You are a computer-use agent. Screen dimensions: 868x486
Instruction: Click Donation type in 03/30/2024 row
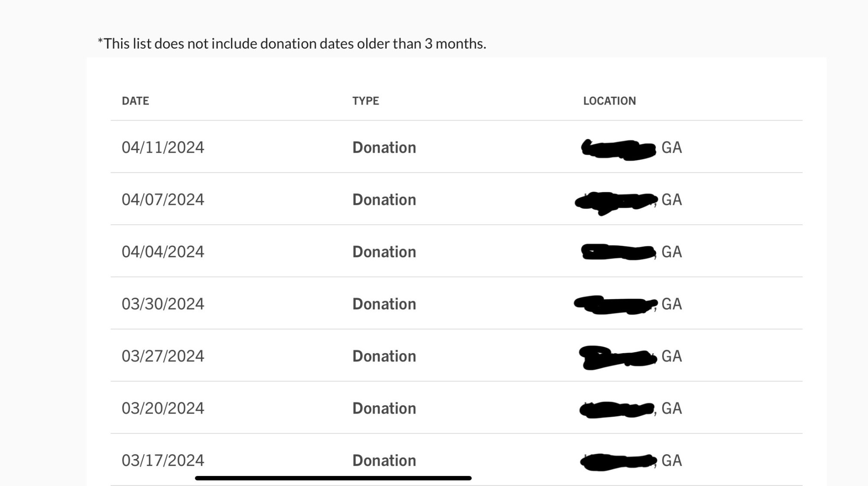(x=384, y=304)
